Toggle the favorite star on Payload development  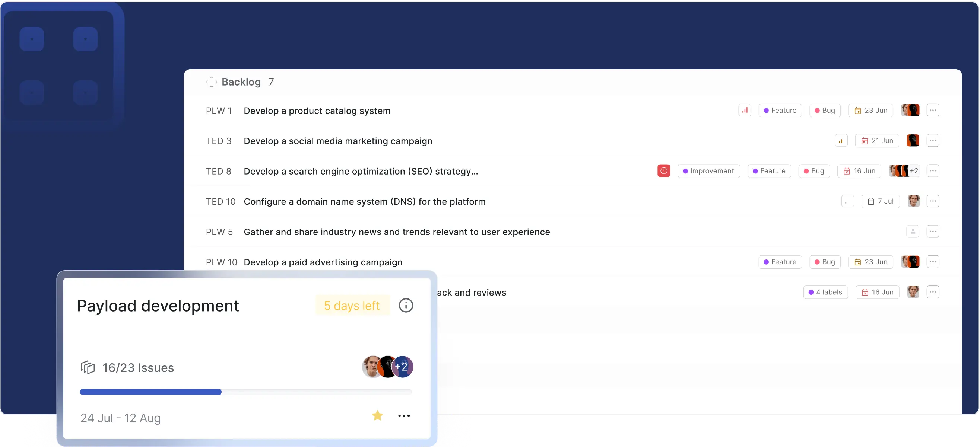coord(377,415)
